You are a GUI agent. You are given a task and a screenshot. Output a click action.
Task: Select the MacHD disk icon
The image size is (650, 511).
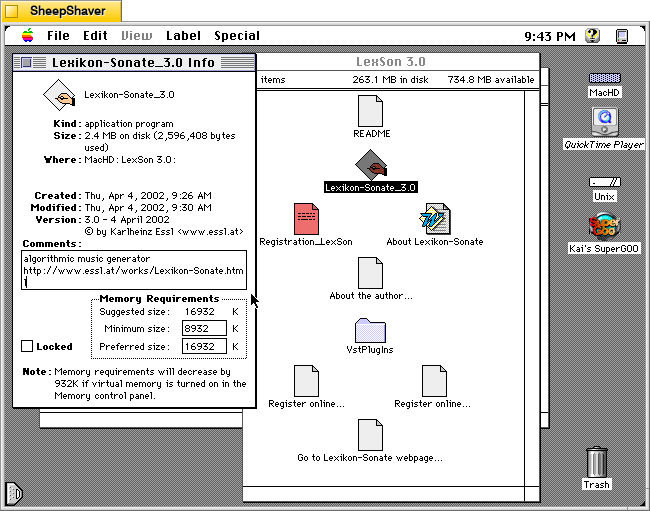605,78
